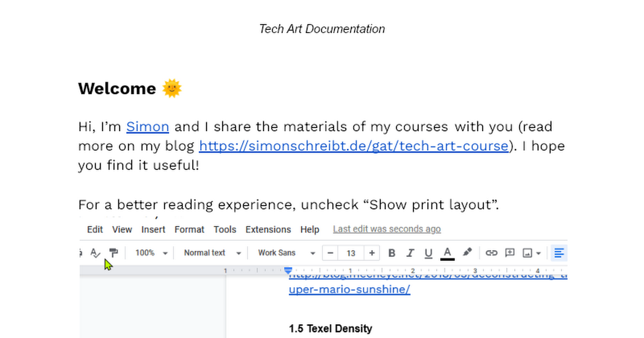Viewport: 644px width, 338px height.
Task: Open the Work Sans font dropdown
Action: 287,253
